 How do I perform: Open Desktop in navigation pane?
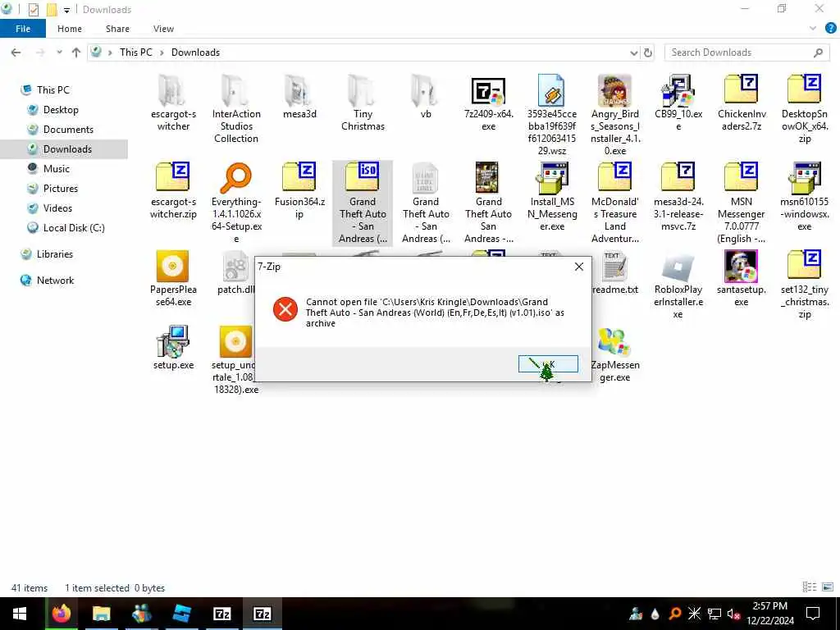tap(61, 110)
